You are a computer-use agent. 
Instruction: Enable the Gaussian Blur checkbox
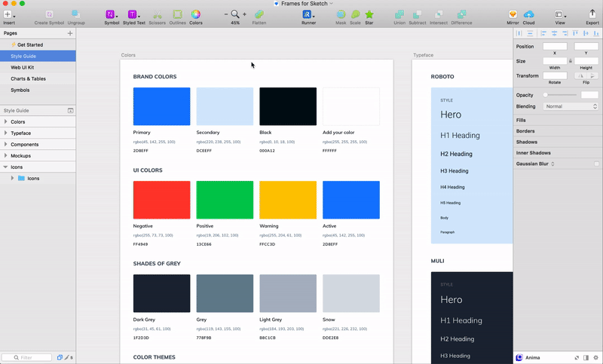[596, 164]
